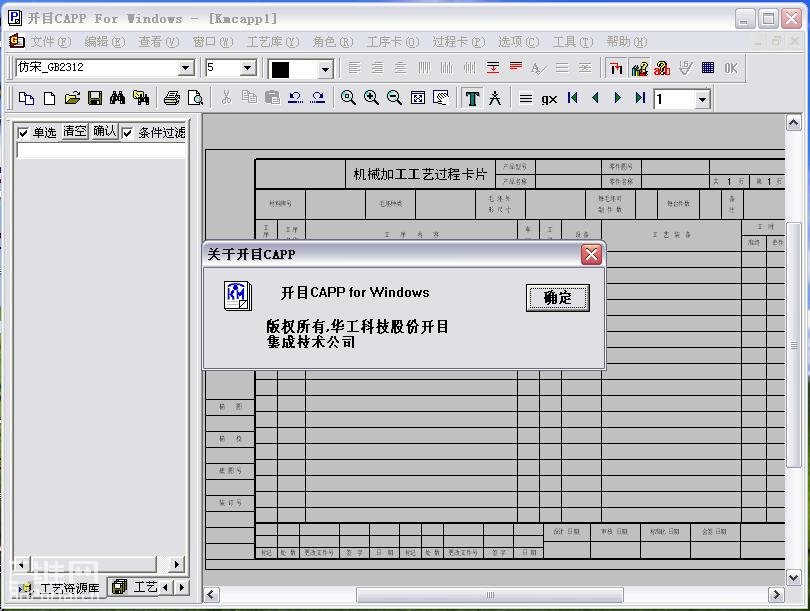Go to the last page arrow

click(x=640, y=98)
